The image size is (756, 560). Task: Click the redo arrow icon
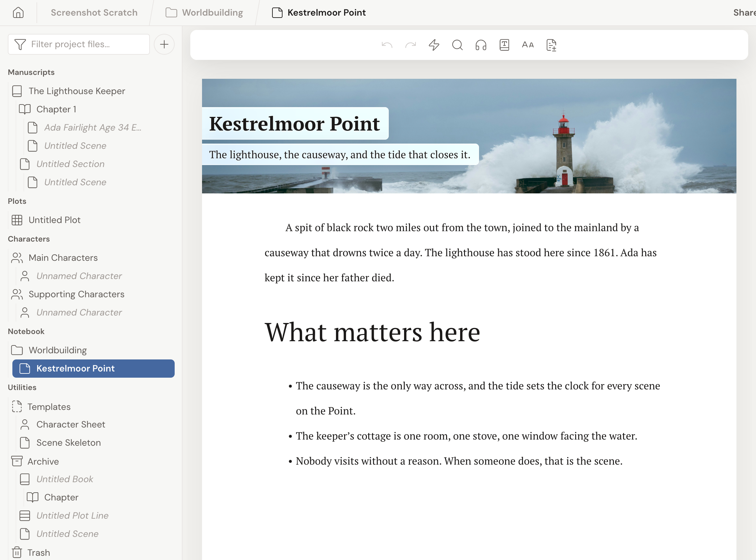(411, 45)
